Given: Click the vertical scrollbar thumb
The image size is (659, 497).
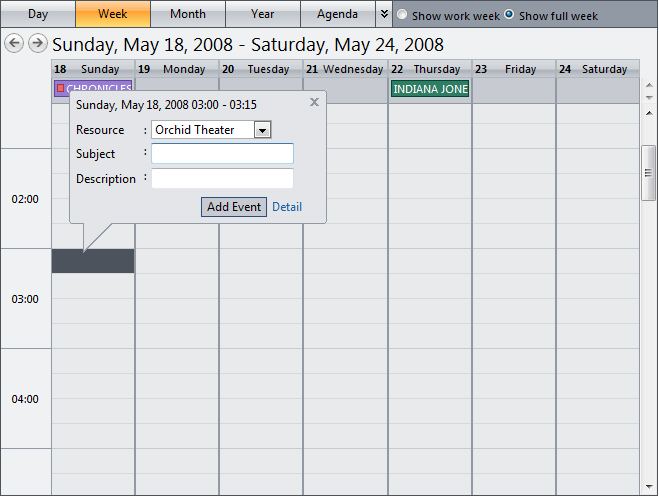Looking at the screenshot, I should (x=649, y=172).
